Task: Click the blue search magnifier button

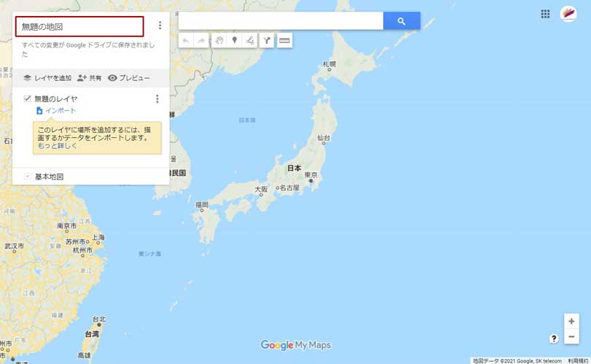Action: coord(402,20)
